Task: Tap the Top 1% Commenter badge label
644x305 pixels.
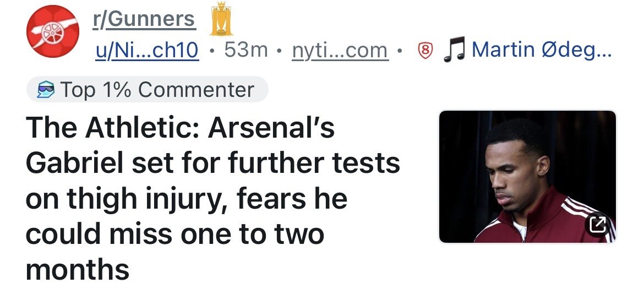Action: 157,90
